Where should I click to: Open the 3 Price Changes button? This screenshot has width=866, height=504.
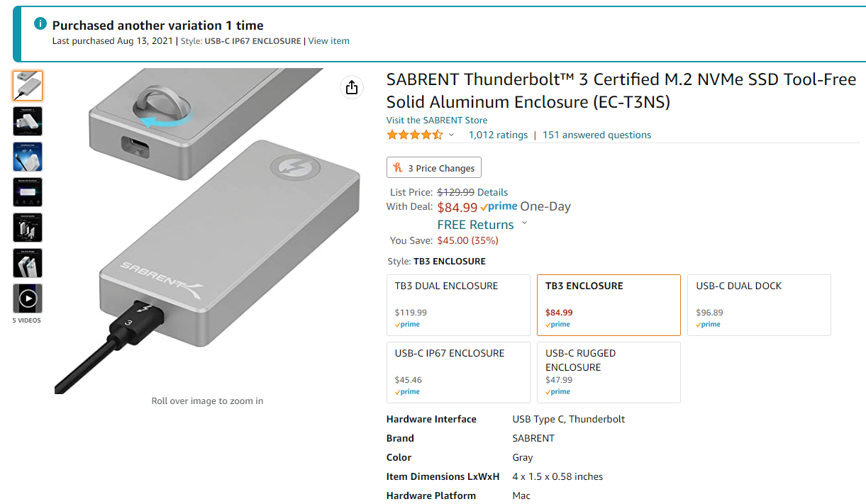point(434,168)
